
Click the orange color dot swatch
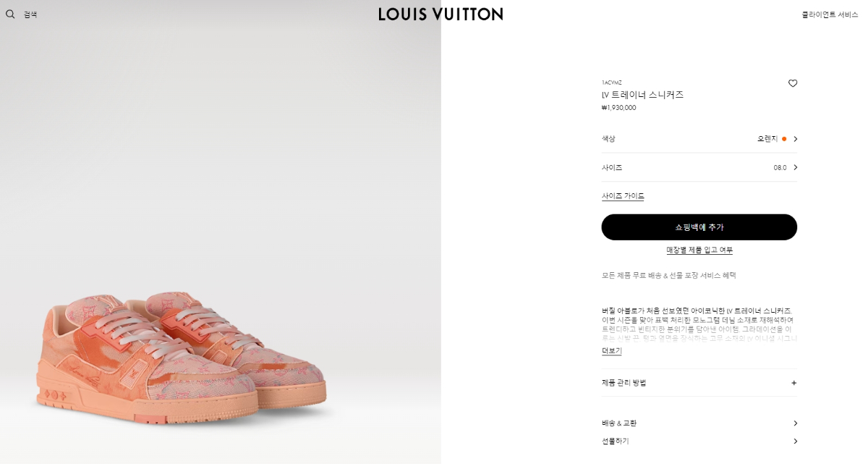coord(784,139)
